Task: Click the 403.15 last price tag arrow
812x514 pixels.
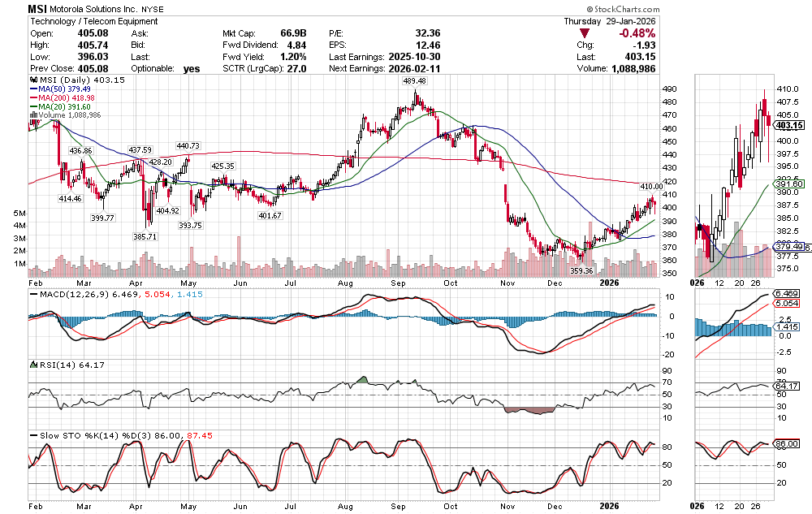Action: 788,125
